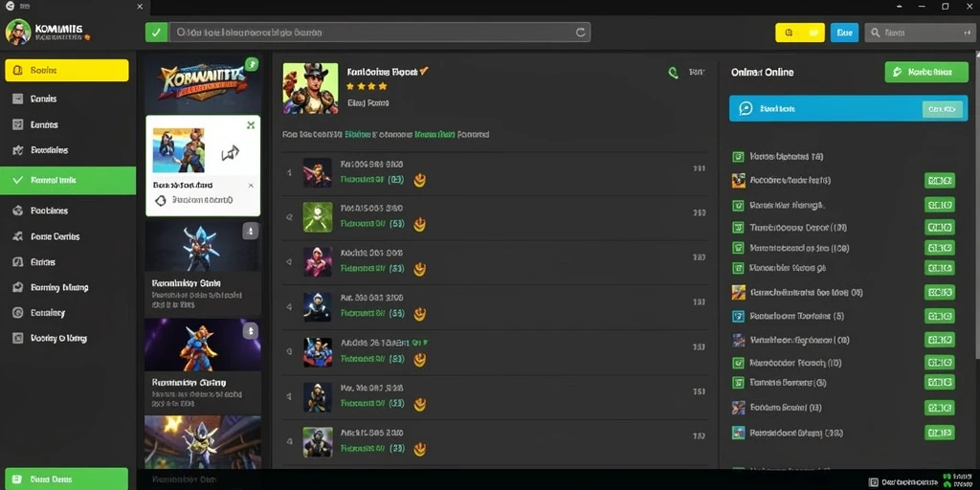Open the yellow dropdown button in top bar

799,33
